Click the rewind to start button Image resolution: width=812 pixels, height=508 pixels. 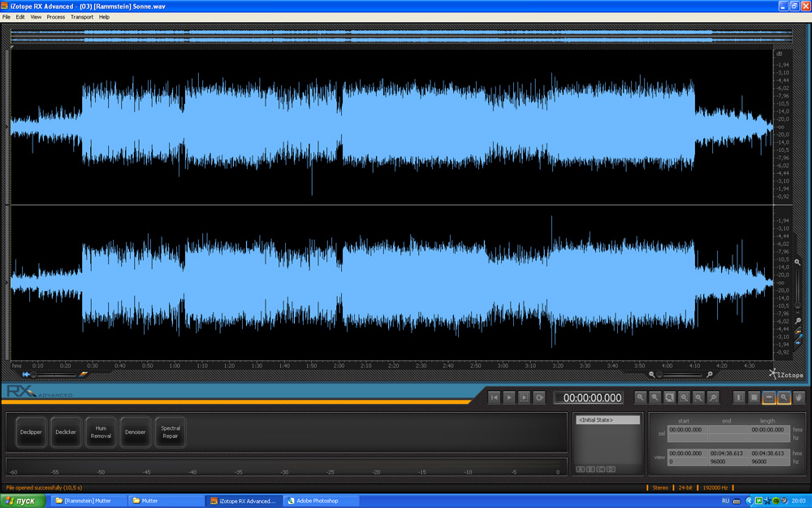(494, 397)
